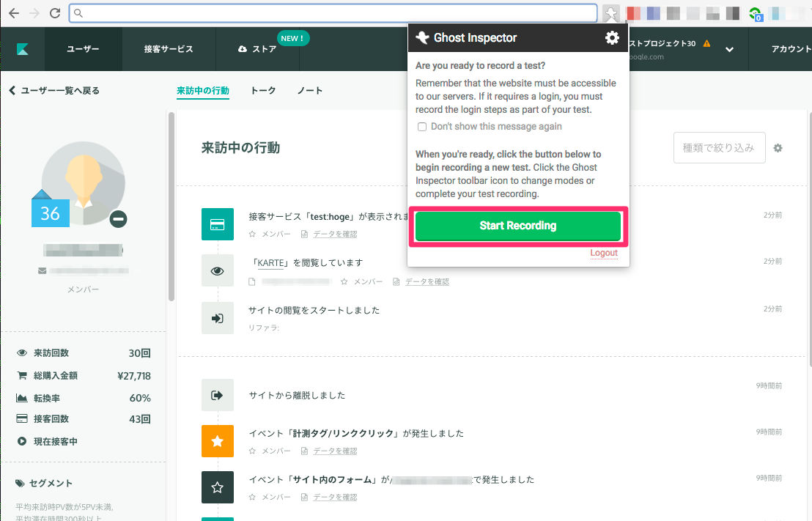Open 種類で絞り込み filter dropdown

(720, 148)
